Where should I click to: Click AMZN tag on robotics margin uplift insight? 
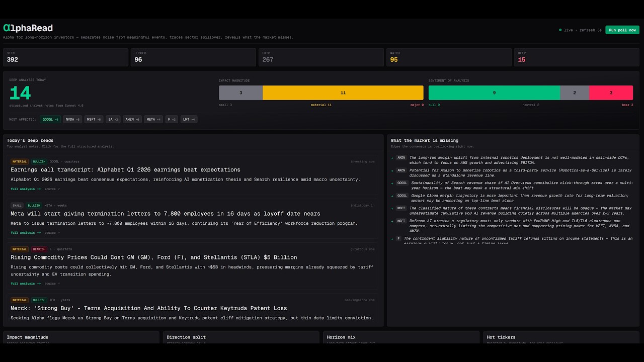pos(401,158)
